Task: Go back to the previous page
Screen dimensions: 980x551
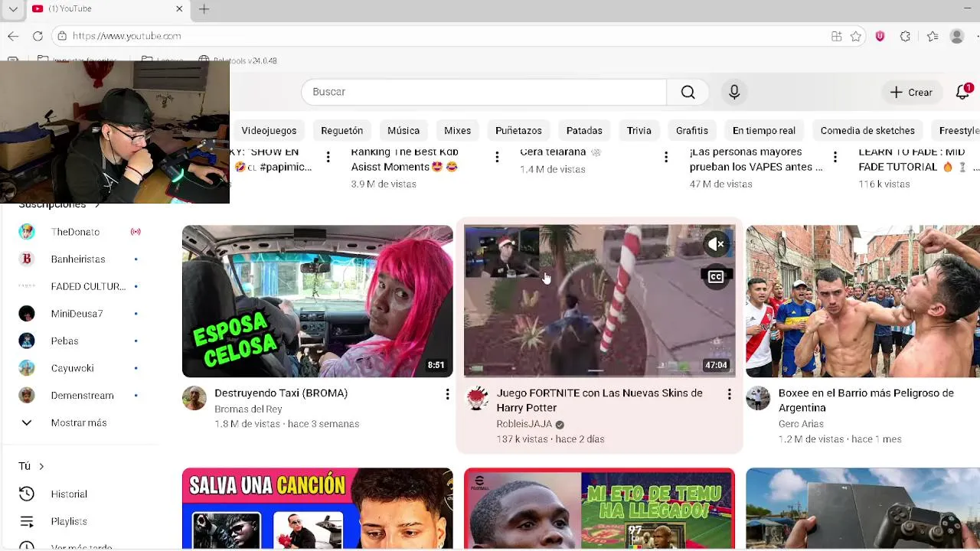Action: tap(13, 36)
